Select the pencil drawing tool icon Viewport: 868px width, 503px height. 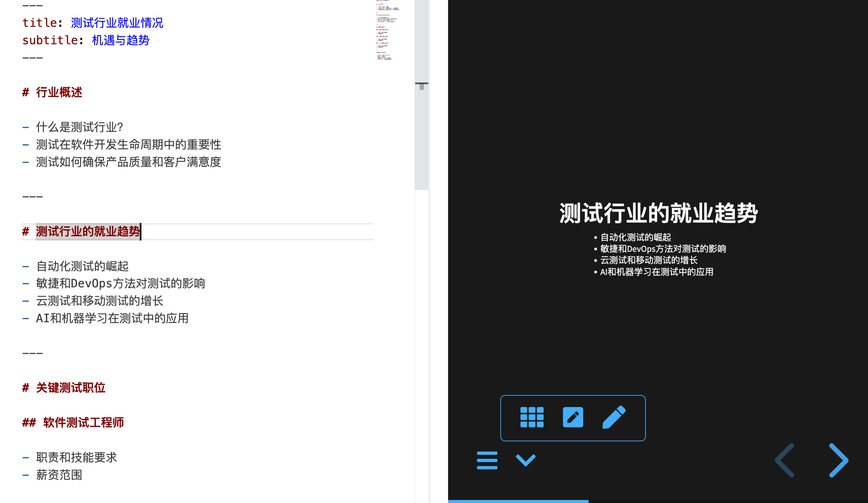pos(614,417)
